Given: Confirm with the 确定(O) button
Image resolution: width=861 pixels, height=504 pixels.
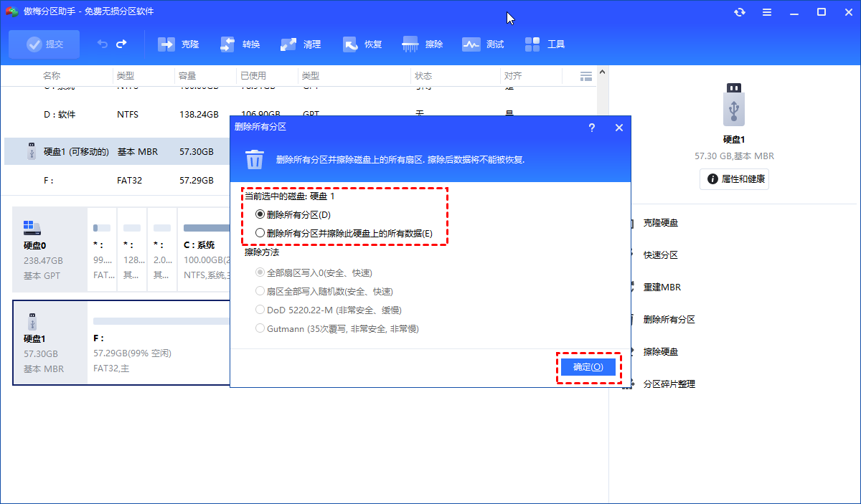Looking at the screenshot, I should [588, 366].
